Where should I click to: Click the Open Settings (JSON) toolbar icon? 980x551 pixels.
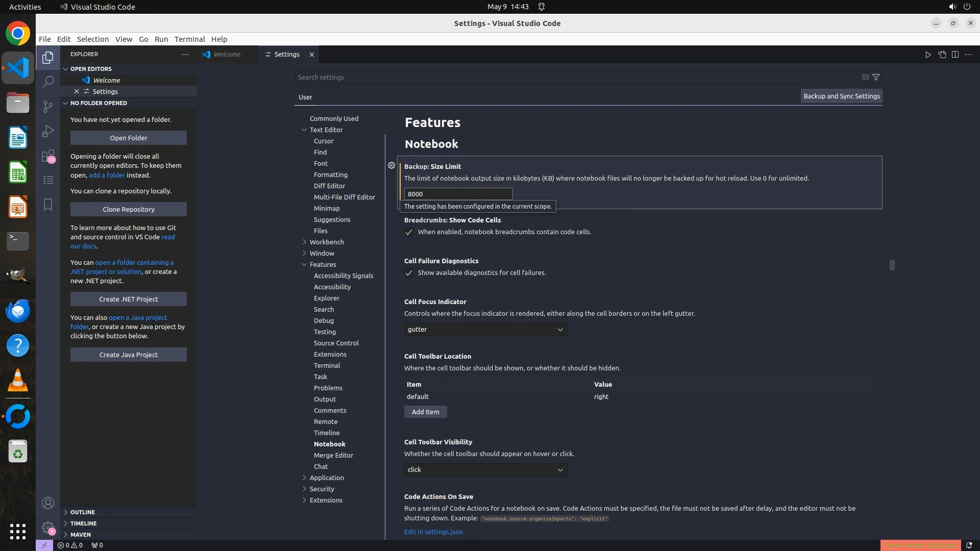pyautogui.click(x=942, y=55)
